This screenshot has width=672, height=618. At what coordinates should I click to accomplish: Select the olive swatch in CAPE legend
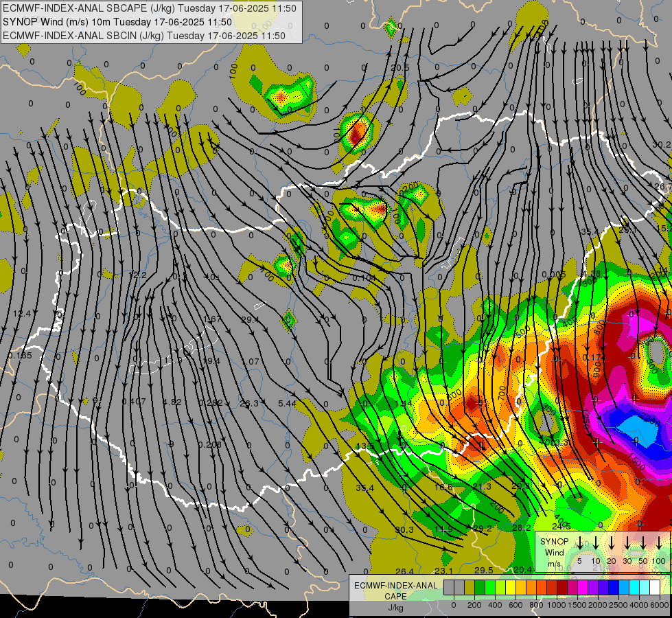(470, 588)
